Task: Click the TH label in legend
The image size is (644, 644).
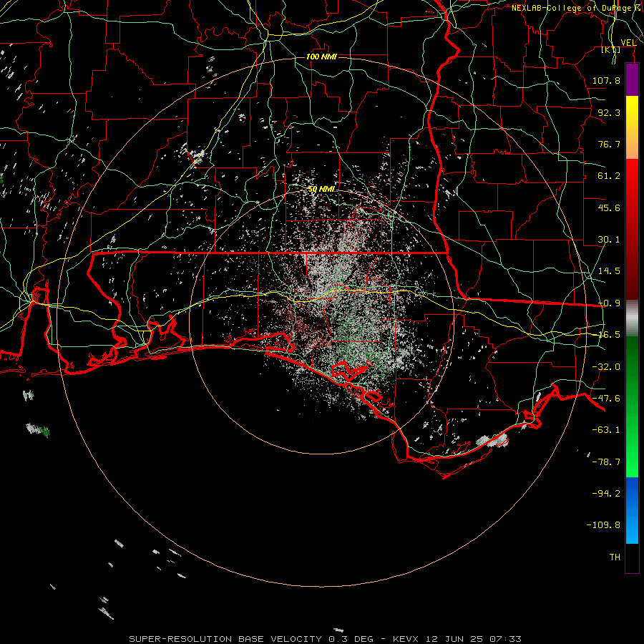Action: [x=615, y=557]
